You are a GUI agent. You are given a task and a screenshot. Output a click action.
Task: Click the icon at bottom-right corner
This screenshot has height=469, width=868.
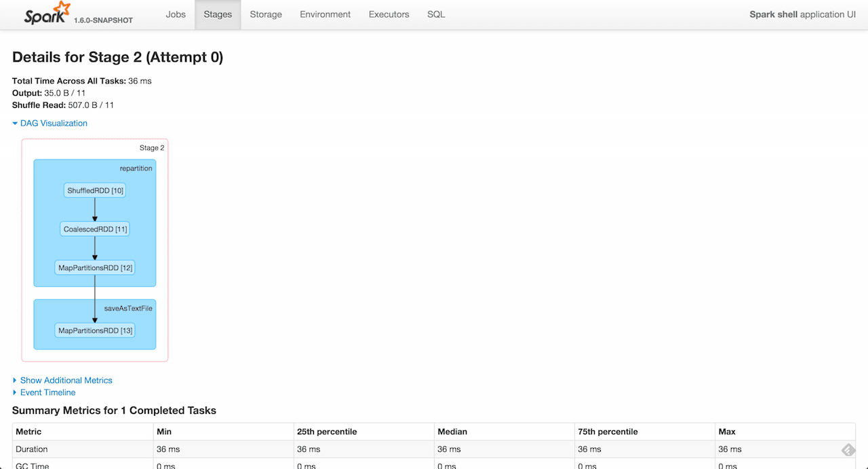(848, 449)
